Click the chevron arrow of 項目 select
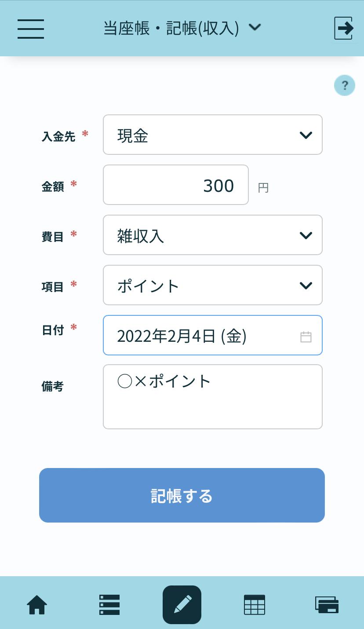This screenshot has width=364, height=629. coord(306,285)
